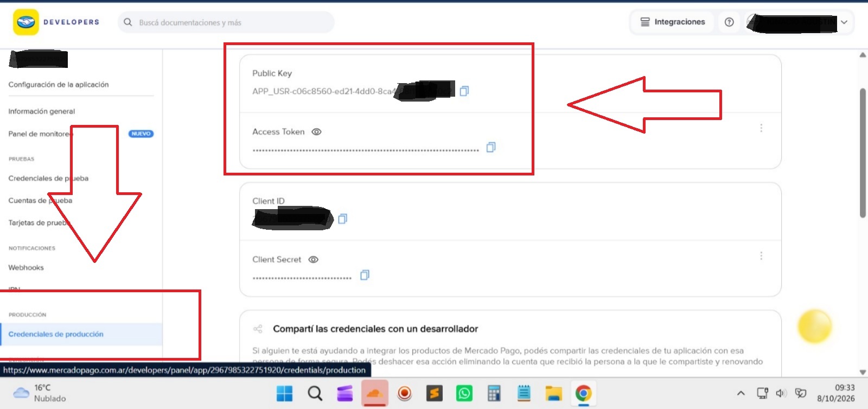
Task: Expand the user account dropdown chevron
Action: pos(844,22)
